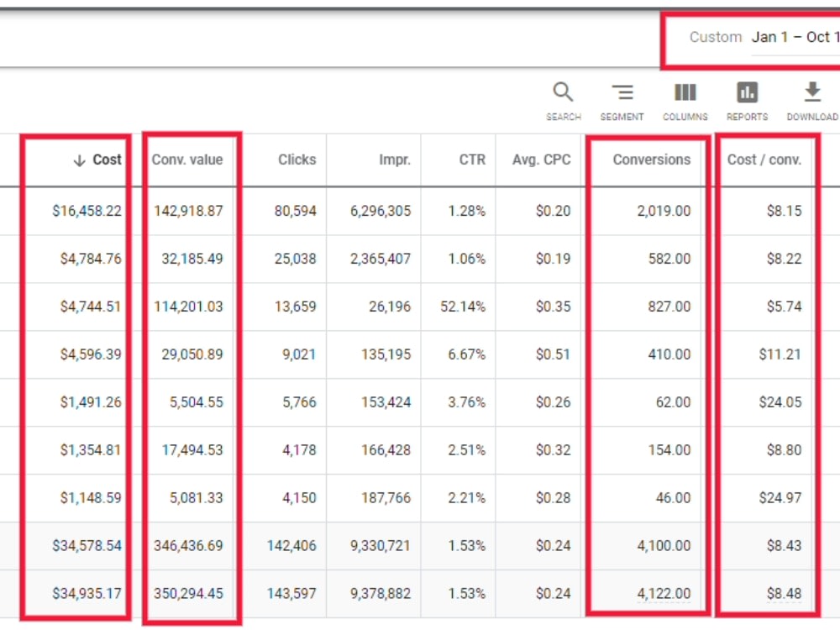Sort by Clicks column header
Image resolution: width=840 pixels, height=630 pixels.
pyautogui.click(x=297, y=160)
